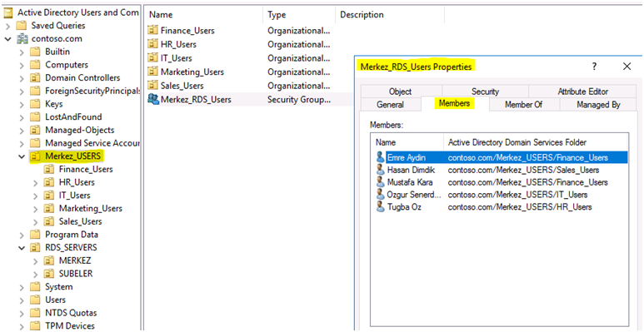Sort members by Name column header

tap(407, 142)
